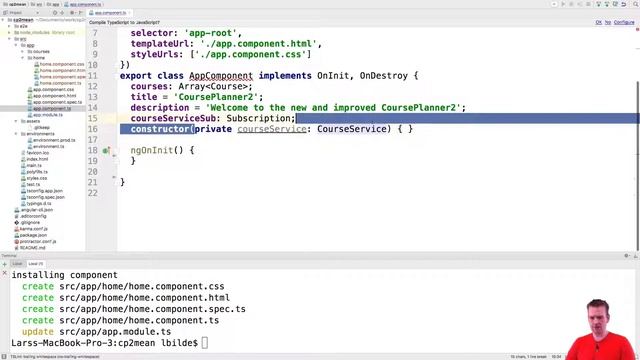Click cp2mean in the breadcrumb bar

click(x=14, y=4)
